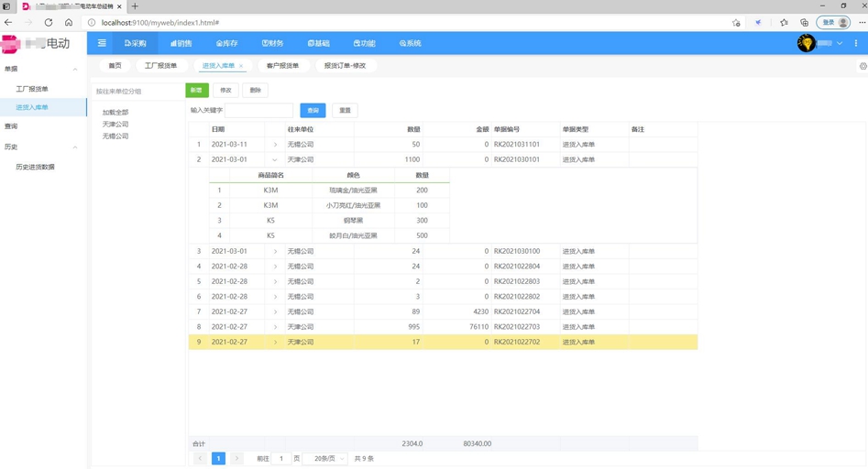Image resolution: width=868 pixels, height=469 pixels.
Task: Open the browser collections icon
Action: [x=804, y=23]
